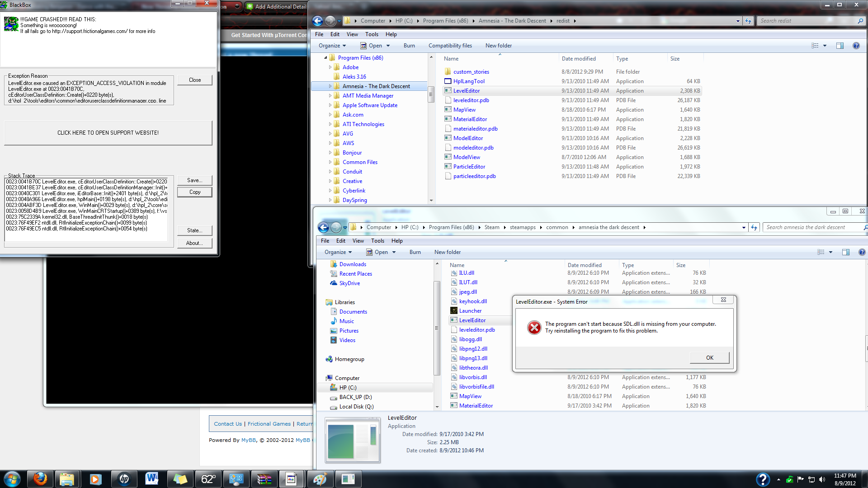Open Microsoft Word from taskbar
Image resolution: width=868 pixels, height=488 pixels.
point(152,479)
